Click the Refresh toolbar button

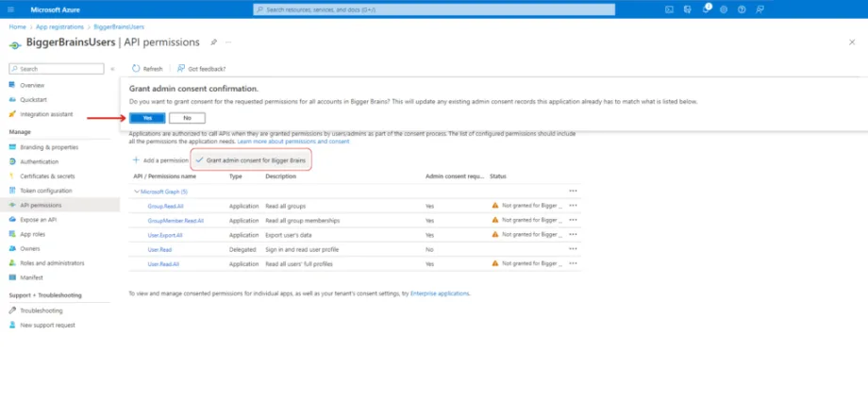(147, 69)
